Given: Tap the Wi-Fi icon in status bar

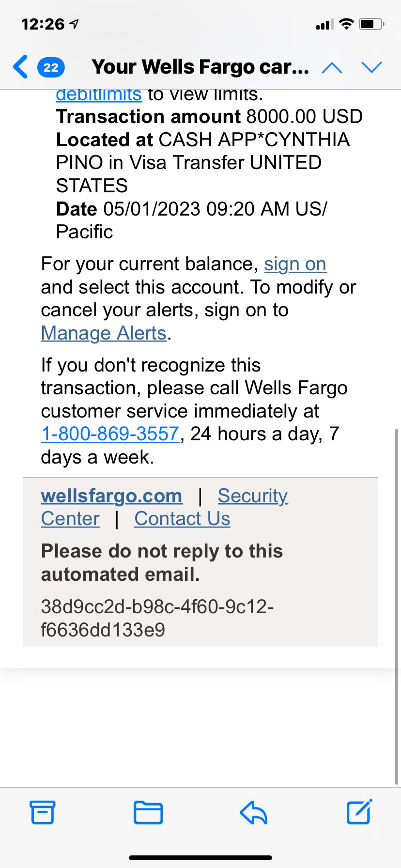Looking at the screenshot, I should point(346,24).
